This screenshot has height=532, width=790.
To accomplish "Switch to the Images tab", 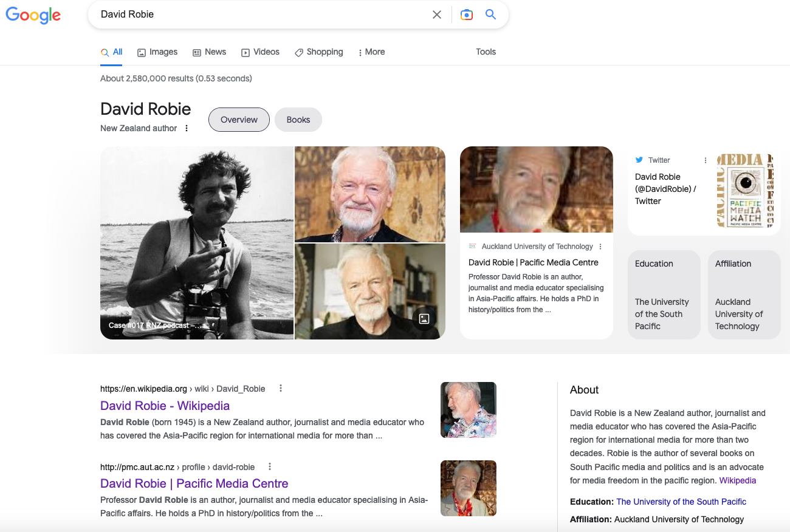I will [x=157, y=52].
